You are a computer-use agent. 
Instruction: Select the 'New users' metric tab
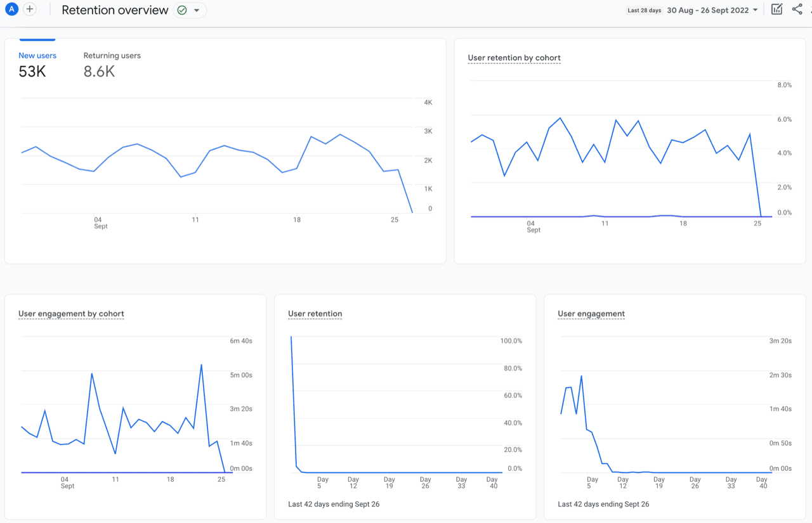pyautogui.click(x=37, y=56)
